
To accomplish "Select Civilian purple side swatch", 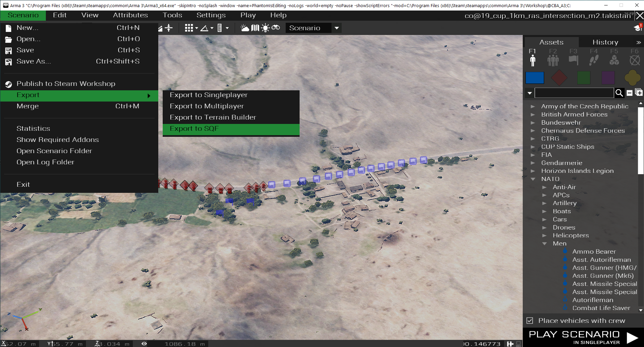I will pos(608,78).
